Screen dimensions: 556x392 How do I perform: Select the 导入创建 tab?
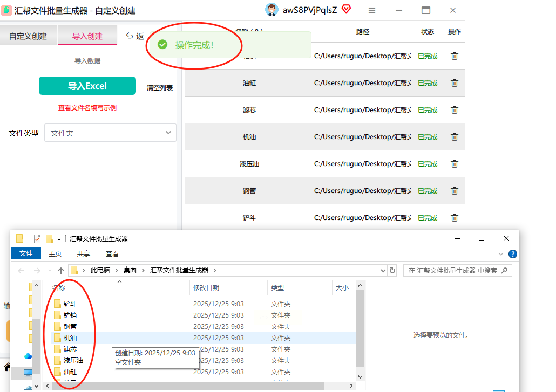tap(87, 36)
